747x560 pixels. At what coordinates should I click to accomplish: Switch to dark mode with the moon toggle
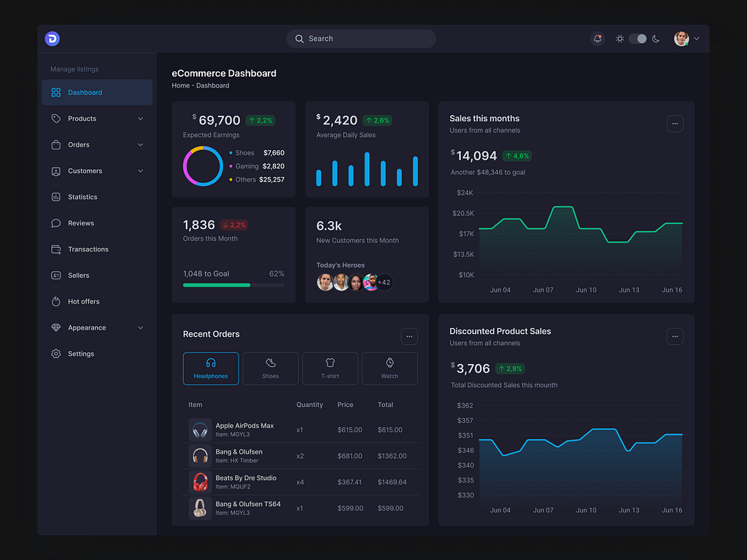coord(656,38)
